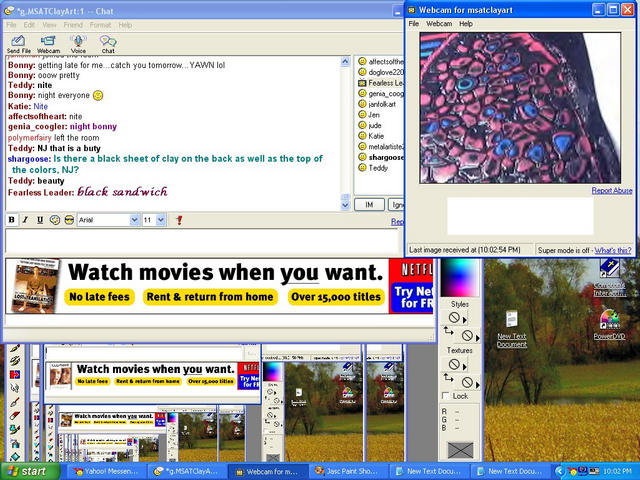Click the large Netflix banner ad
Image resolution: width=640 pixels, height=480 pixels.
219,286
